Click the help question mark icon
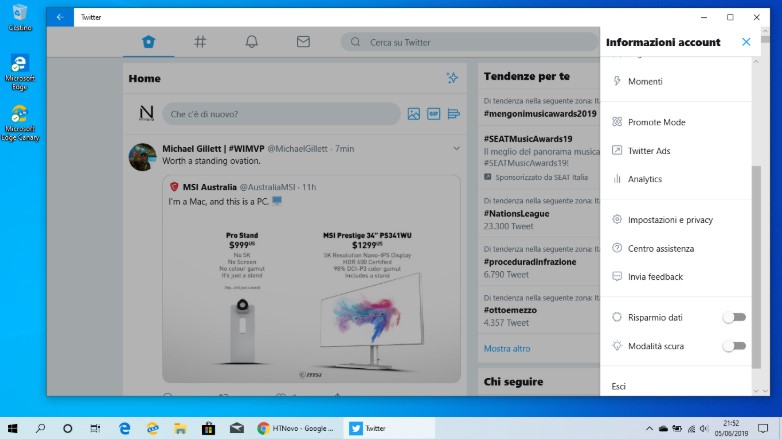 coord(617,248)
